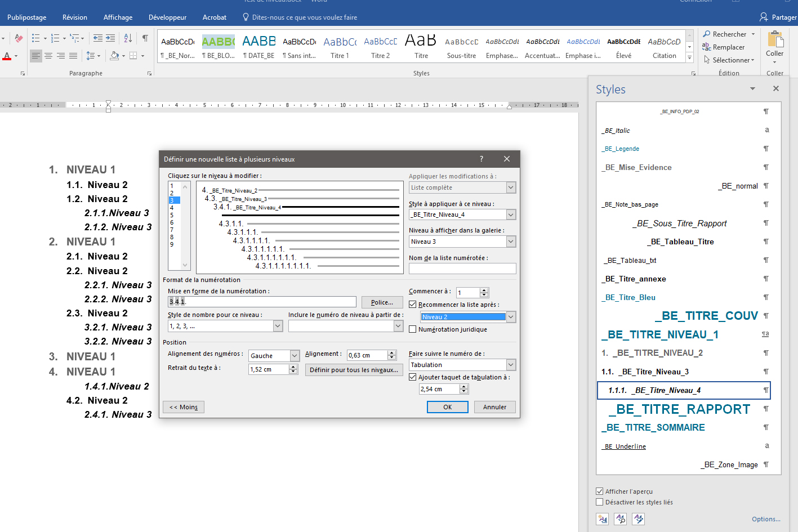The height and width of the screenshot is (532, 798).
Task: Click the Partager share button
Action: [x=778, y=17]
